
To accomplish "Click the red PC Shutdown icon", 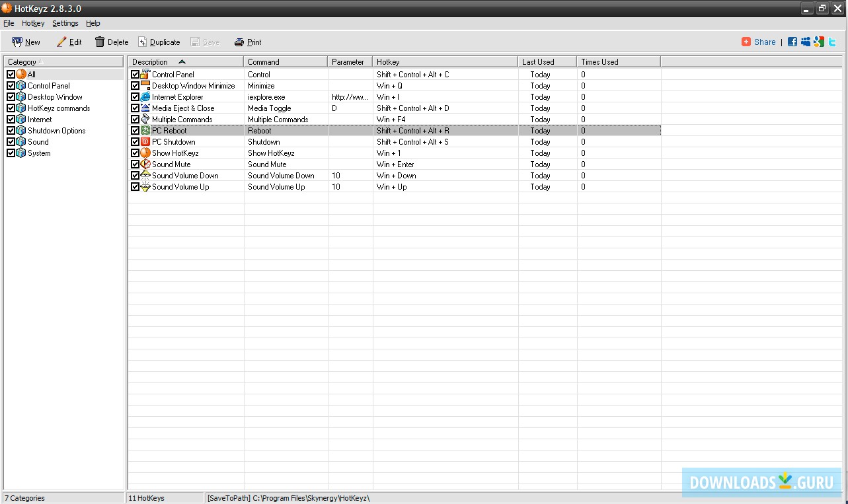I will pyautogui.click(x=145, y=142).
